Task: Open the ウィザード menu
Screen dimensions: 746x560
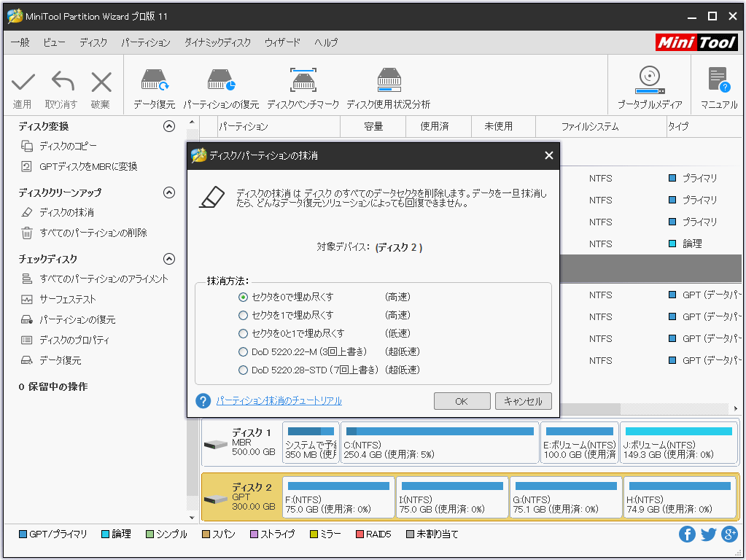Action: point(283,42)
